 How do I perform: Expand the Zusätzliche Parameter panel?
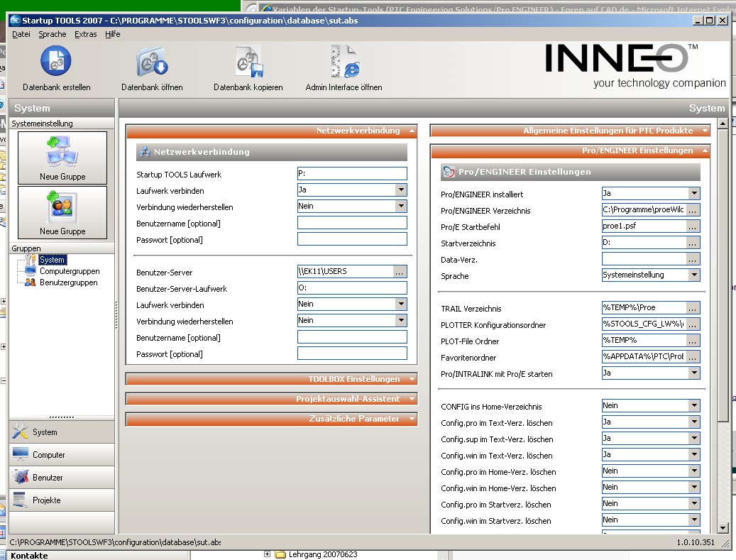(412, 419)
